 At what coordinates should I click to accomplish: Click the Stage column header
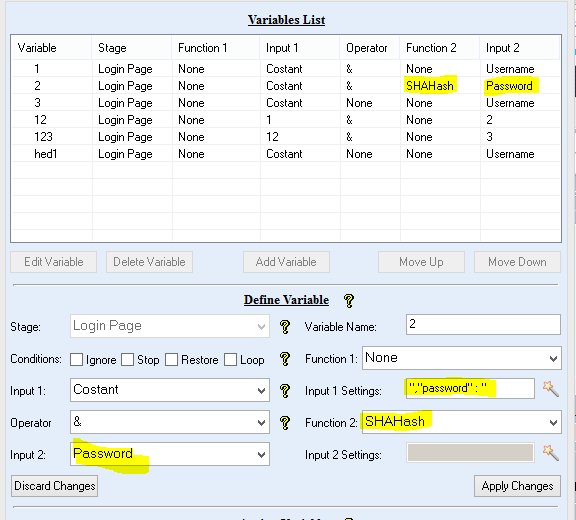tap(132, 48)
